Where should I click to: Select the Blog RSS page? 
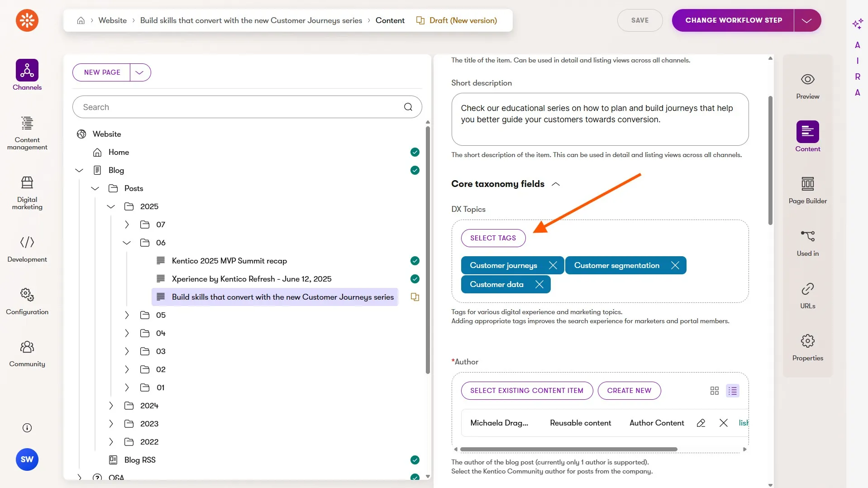coord(140,460)
